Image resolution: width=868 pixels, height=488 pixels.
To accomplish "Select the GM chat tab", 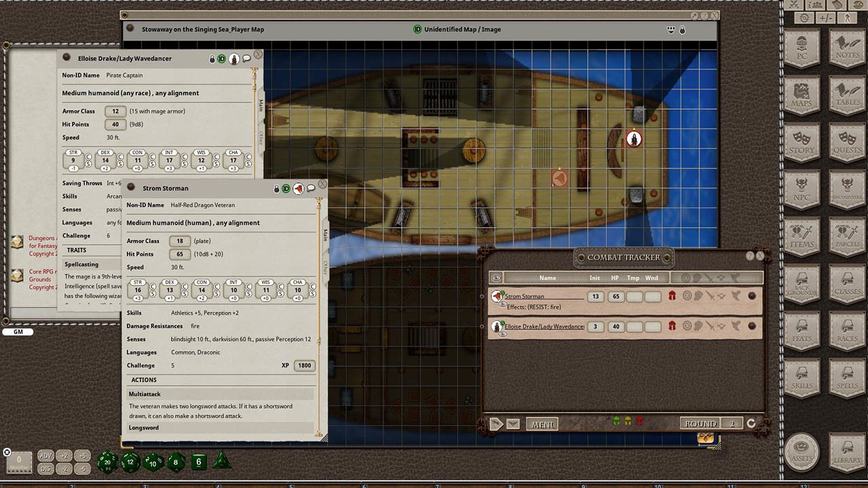I will tap(17, 332).
